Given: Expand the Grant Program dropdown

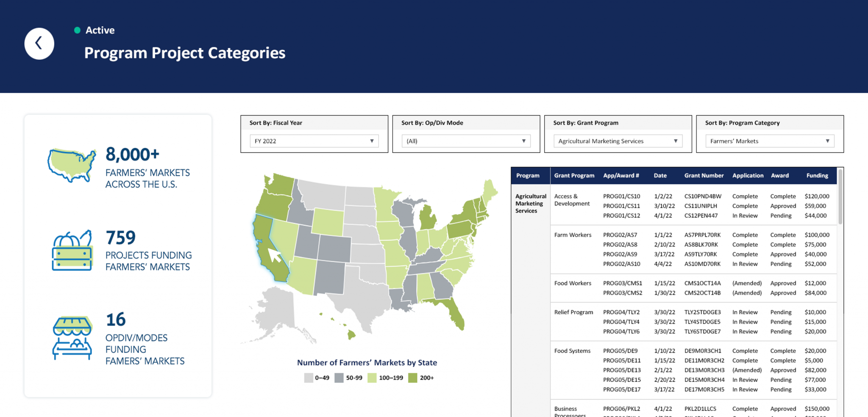Looking at the screenshot, I should [x=618, y=141].
